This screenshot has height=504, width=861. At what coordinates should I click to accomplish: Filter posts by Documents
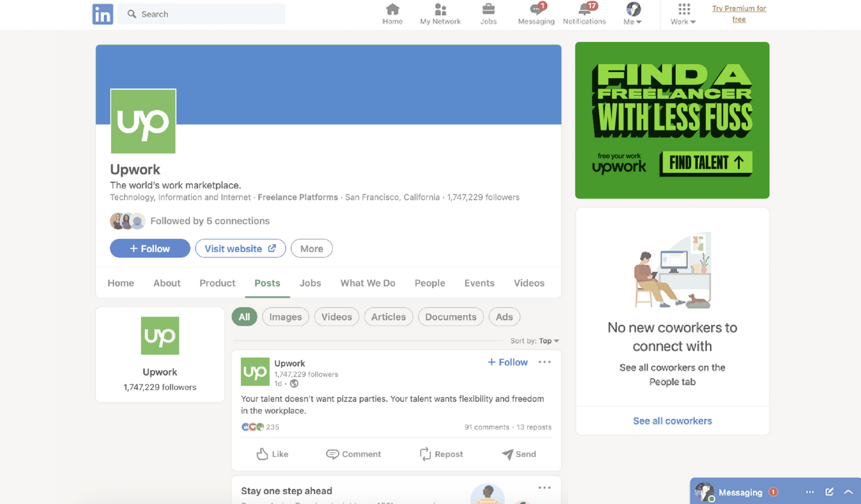(x=451, y=317)
